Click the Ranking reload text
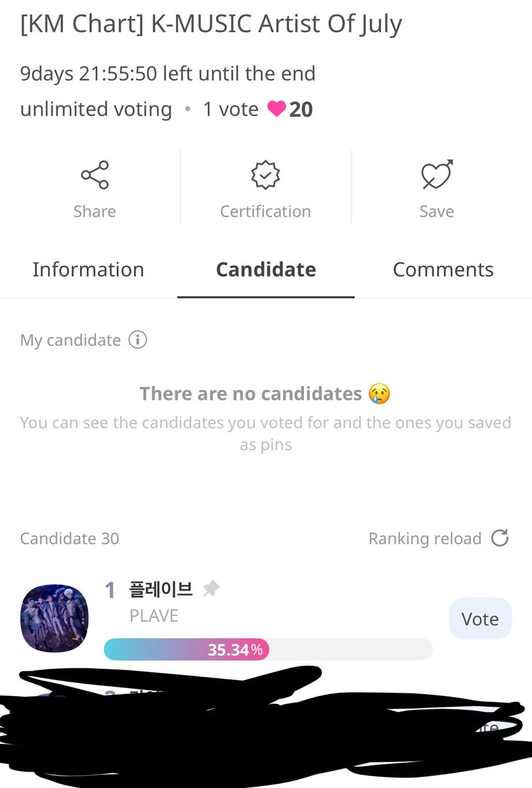The height and width of the screenshot is (788, 532). click(x=425, y=538)
